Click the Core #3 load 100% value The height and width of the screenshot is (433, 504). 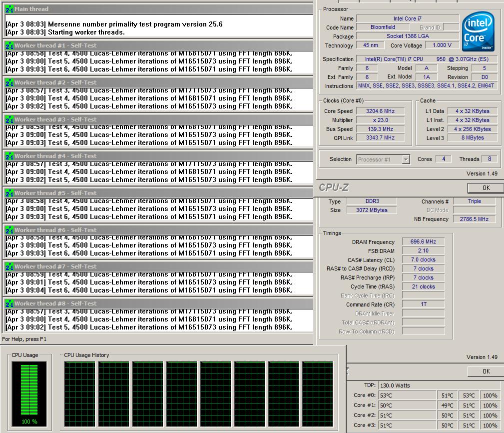pyautogui.click(x=490, y=425)
